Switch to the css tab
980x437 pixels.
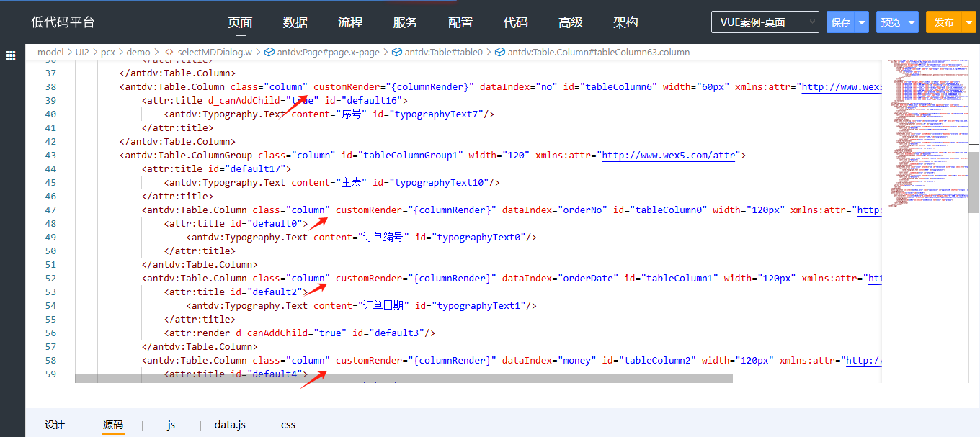pos(288,425)
